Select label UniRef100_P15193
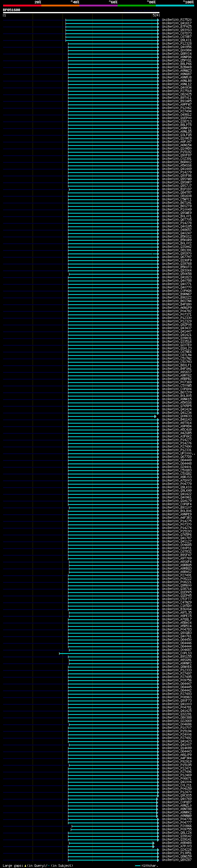 tap(176, 531)
